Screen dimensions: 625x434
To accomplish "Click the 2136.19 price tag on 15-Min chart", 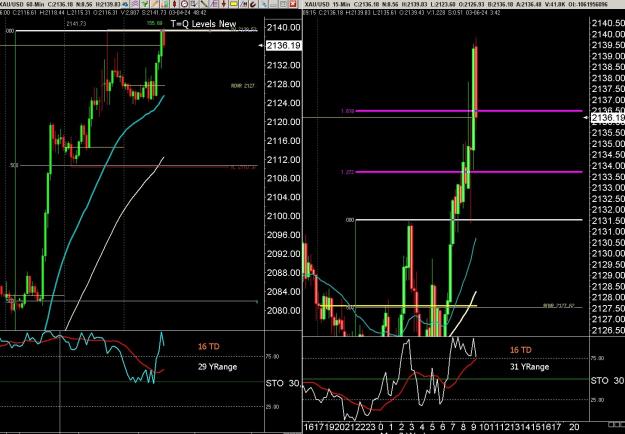I will click(608, 118).
